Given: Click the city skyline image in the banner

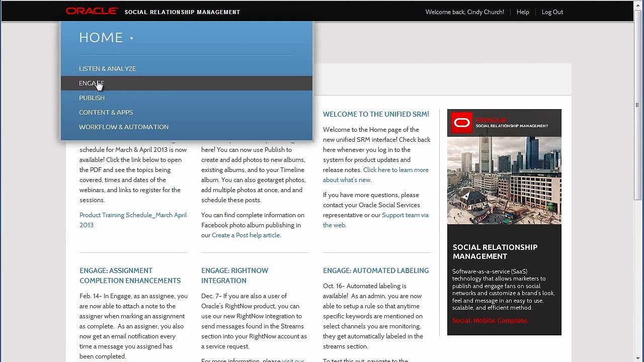Looking at the screenshot, I should pyautogui.click(x=504, y=180).
